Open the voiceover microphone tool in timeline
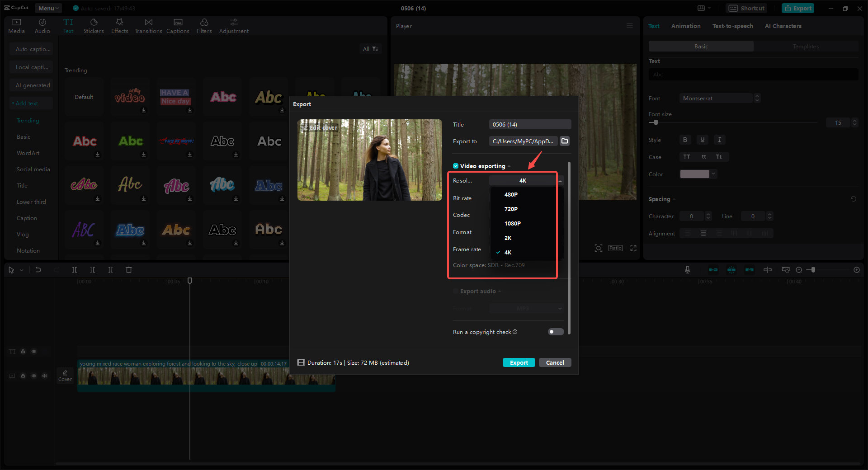Image resolution: width=868 pixels, height=470 pixels. point(687,270)
